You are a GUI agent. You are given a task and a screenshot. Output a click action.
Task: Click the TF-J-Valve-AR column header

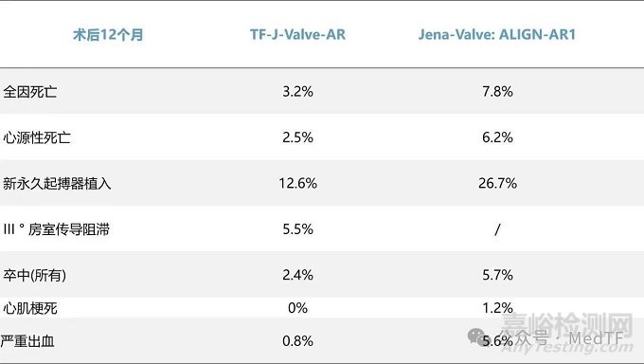pos(297,34)
